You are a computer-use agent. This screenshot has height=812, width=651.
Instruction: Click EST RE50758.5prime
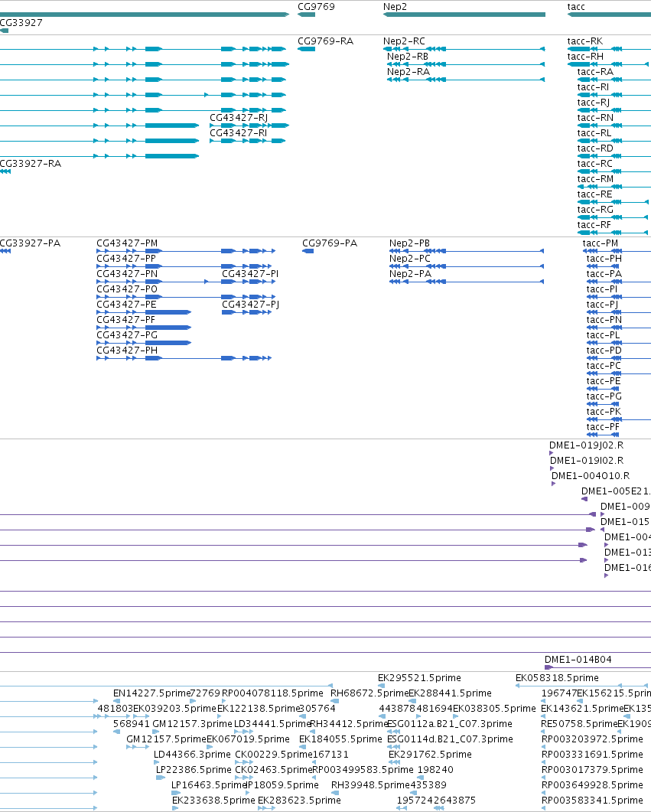pyautogui.click(x=579, y=723)
